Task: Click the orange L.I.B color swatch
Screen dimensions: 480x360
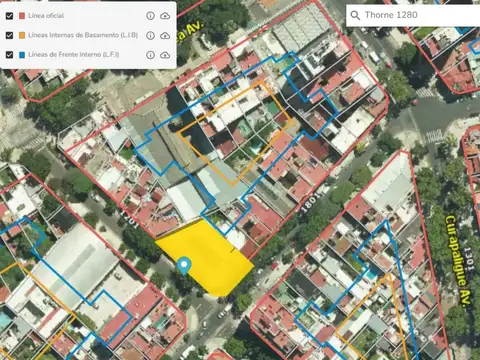Action: pyautogui.click(x=22, y=35)
